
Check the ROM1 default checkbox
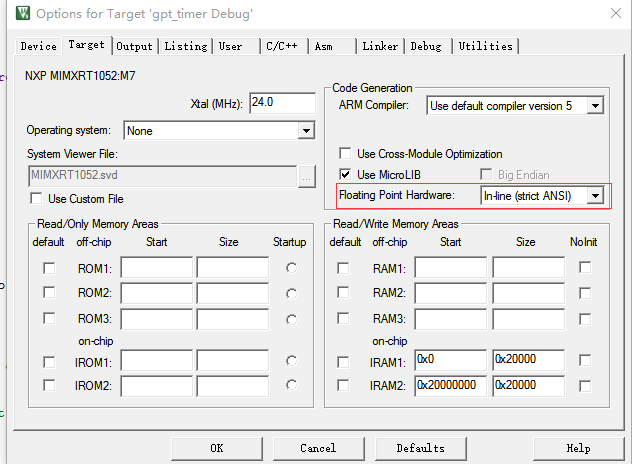point(49,268)
